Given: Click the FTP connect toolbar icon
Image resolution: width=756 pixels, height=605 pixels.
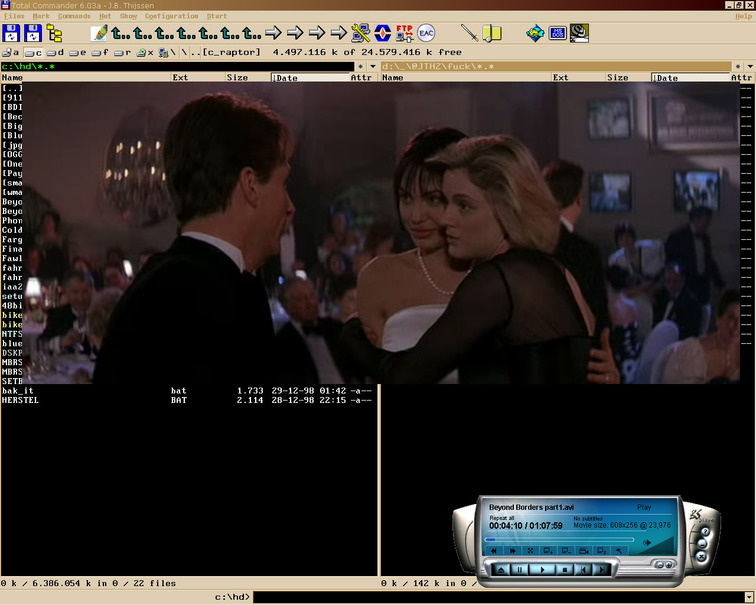Looking at the screenshot, I should pyautogui.click(x=404, y=33).
